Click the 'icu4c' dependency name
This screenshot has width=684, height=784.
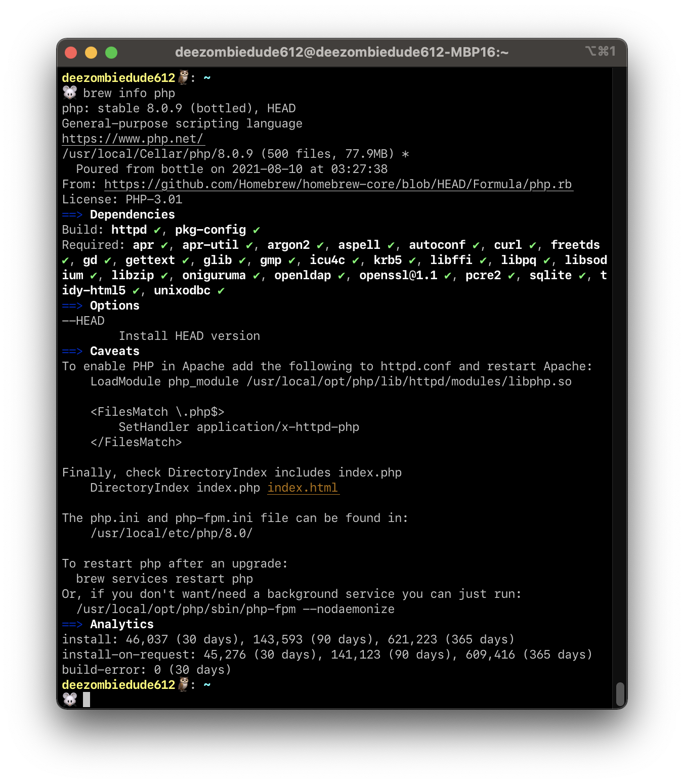click(x=327, y=260)
